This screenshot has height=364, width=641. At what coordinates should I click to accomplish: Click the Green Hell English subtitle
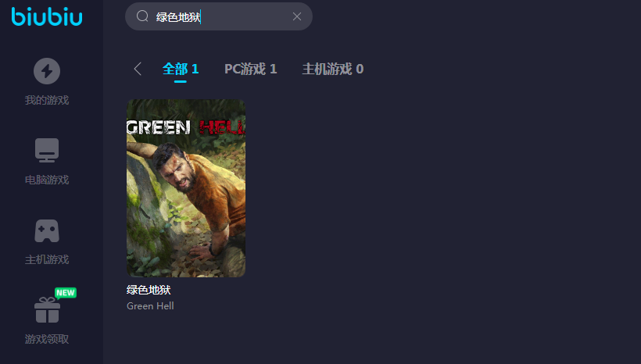coord(150,306)
